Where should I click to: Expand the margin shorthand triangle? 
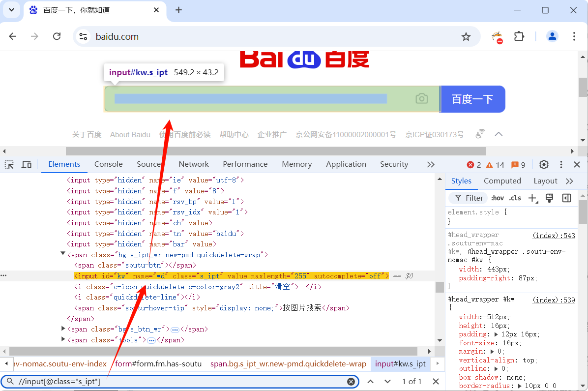click(x=492, y=352)
